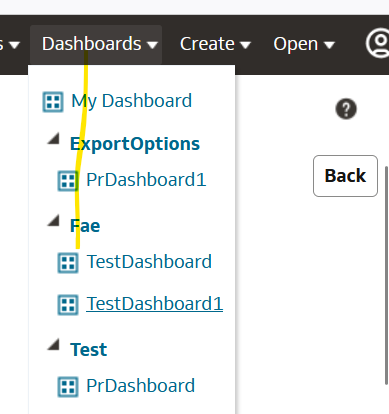Open the user profile icon
The height and width of the screenshot is (414, 389).
(x=378, y=44)
